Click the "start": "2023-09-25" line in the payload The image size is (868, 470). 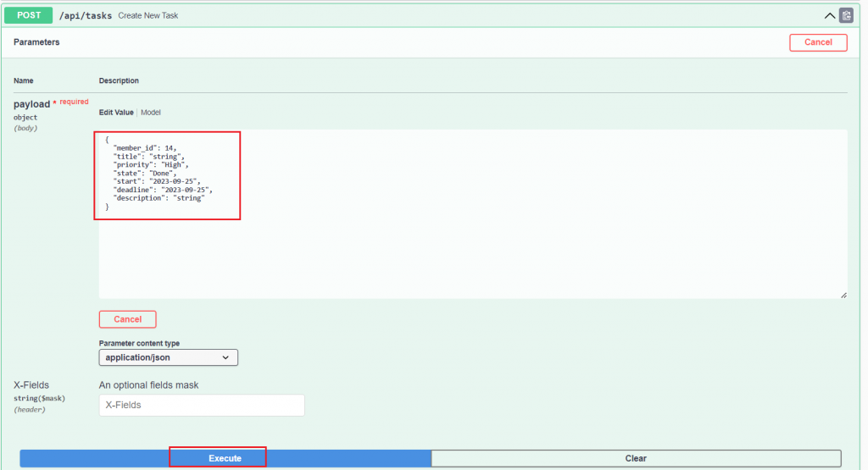157,181
